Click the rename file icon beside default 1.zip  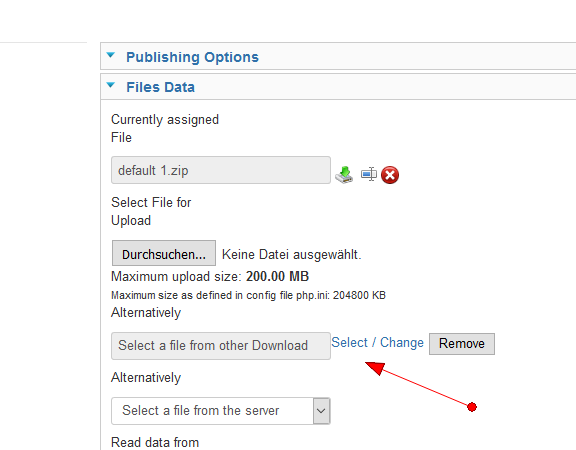[x=368, y=174]
